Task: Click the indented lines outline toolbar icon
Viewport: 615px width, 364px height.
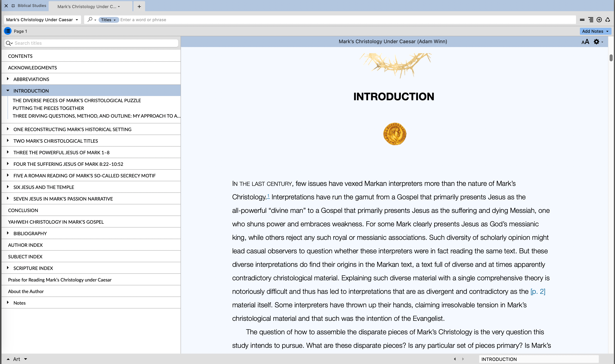Action: pyautogui.click(x=591, y=20)
